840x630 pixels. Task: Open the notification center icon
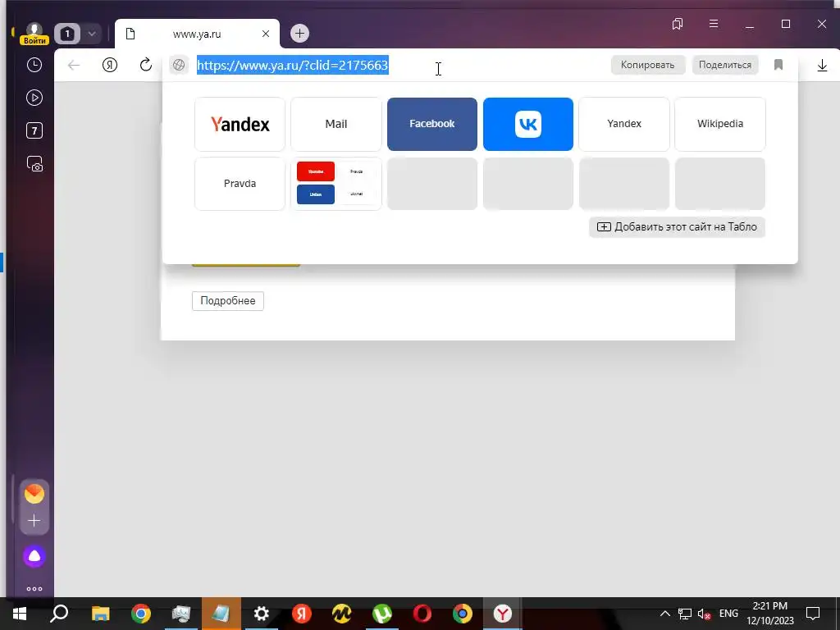pos(813,614)
